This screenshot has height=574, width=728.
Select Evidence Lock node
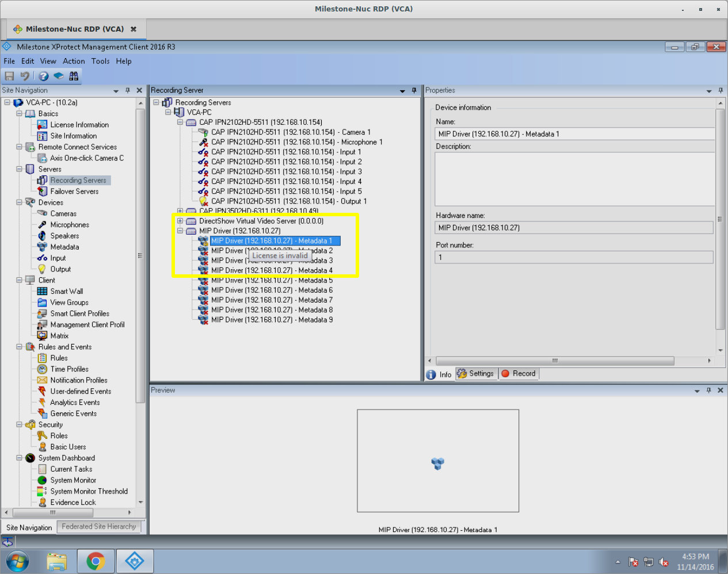pos(73,502)
